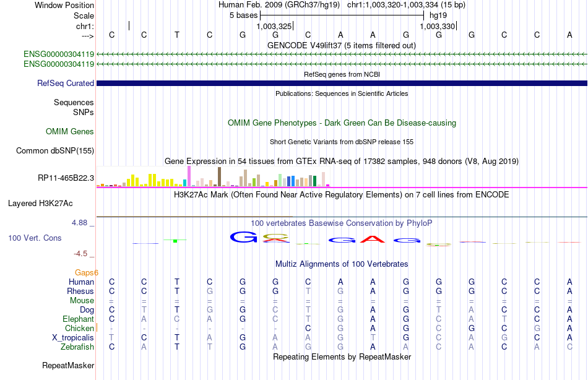The height and width of the screenshot is (380, 588).
Task: Select the Human alignment row label
Action: (81, 282)
